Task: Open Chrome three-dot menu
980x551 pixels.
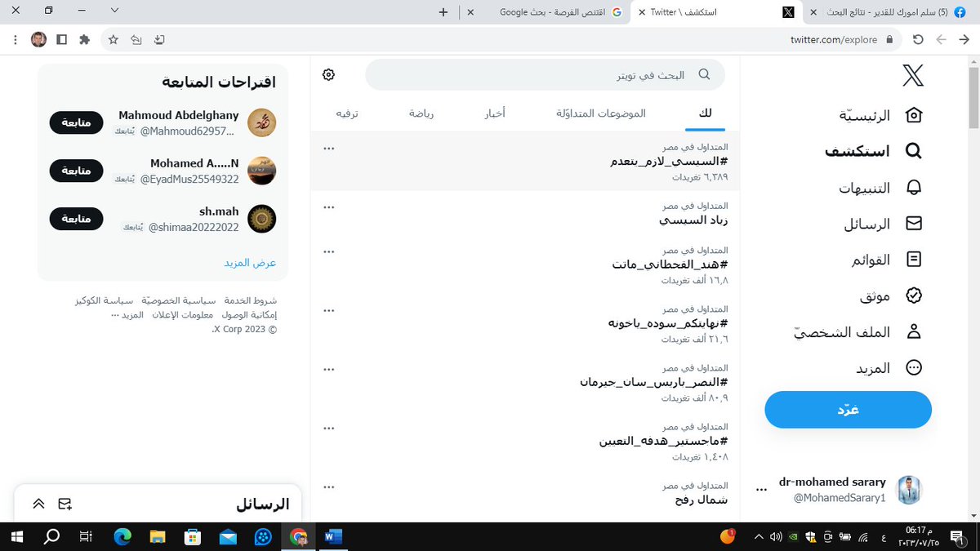Action: [16, 39]
